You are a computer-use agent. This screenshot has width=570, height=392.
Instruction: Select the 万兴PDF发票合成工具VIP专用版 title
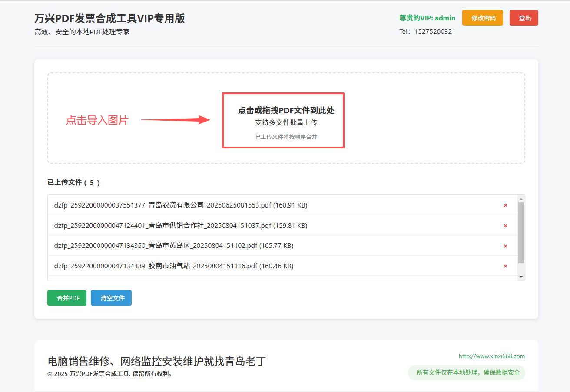click(109, 18)
